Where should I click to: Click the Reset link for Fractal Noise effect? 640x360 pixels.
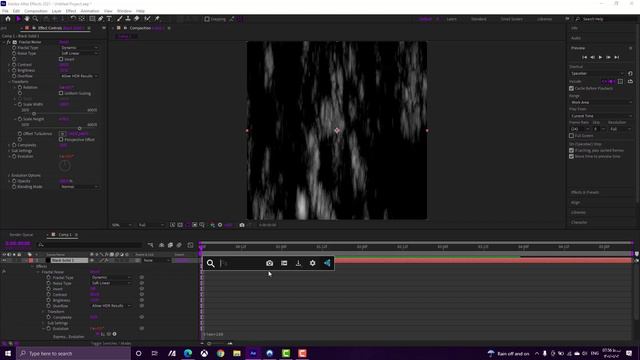(64, 42)
